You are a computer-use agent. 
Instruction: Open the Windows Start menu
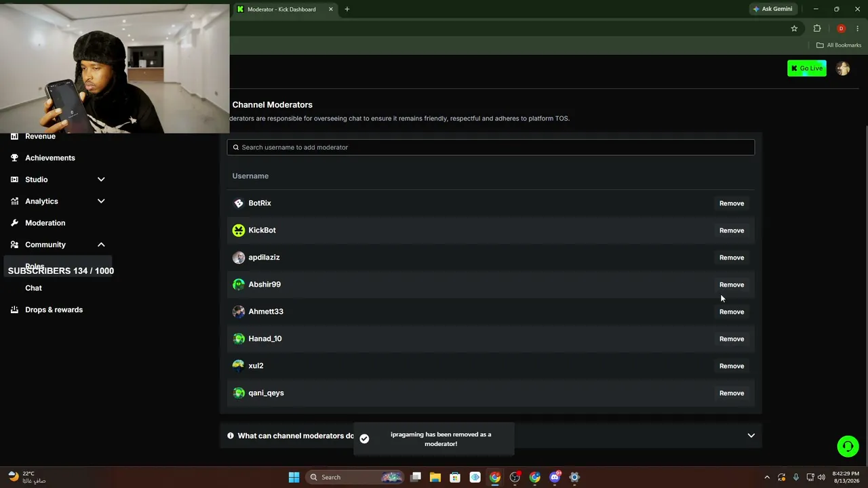[x=294, y=477]
